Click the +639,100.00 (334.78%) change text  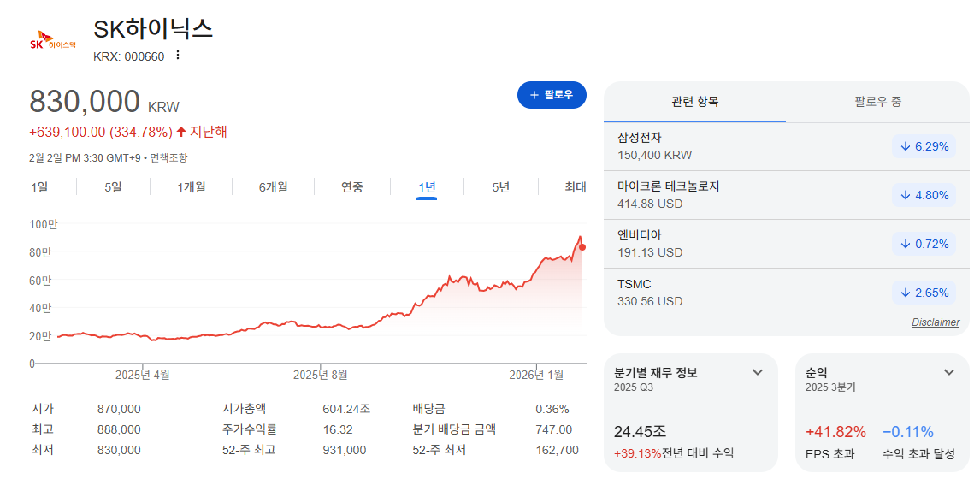tap(101, 132)
